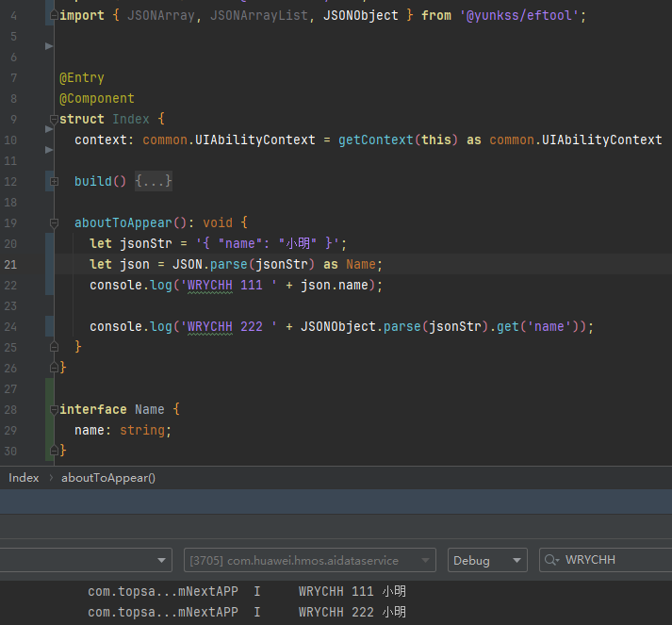Click the 'WRYCHH 222 ' string in console.log
672x625 pixels.
[x=228, y=326]
